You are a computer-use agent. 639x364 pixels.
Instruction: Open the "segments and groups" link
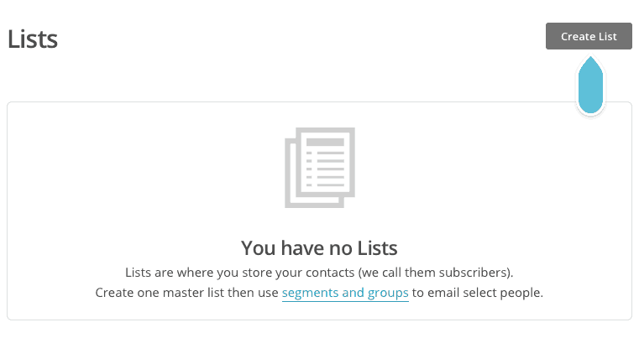[x=345, y=293]
